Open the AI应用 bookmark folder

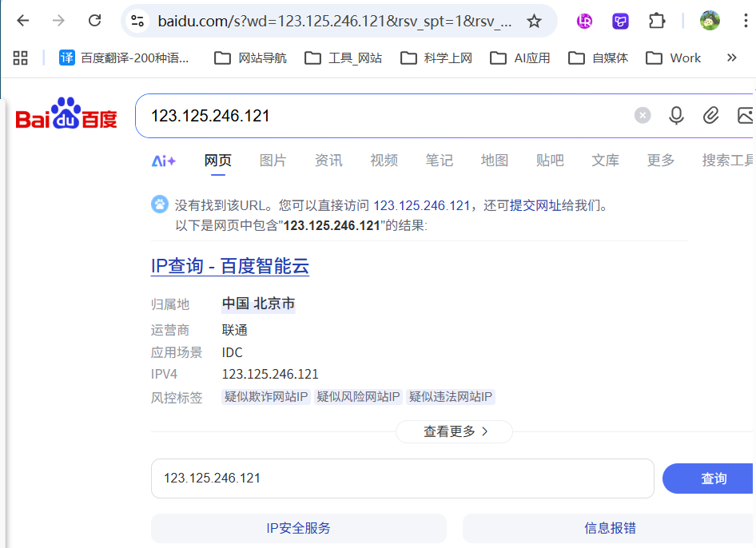519,58
